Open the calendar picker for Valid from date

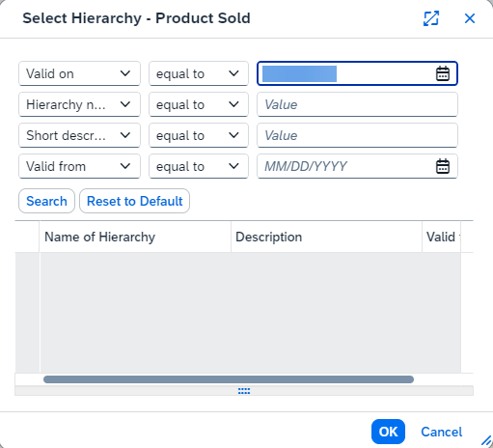pyautogui.click(x=443, y=166)
